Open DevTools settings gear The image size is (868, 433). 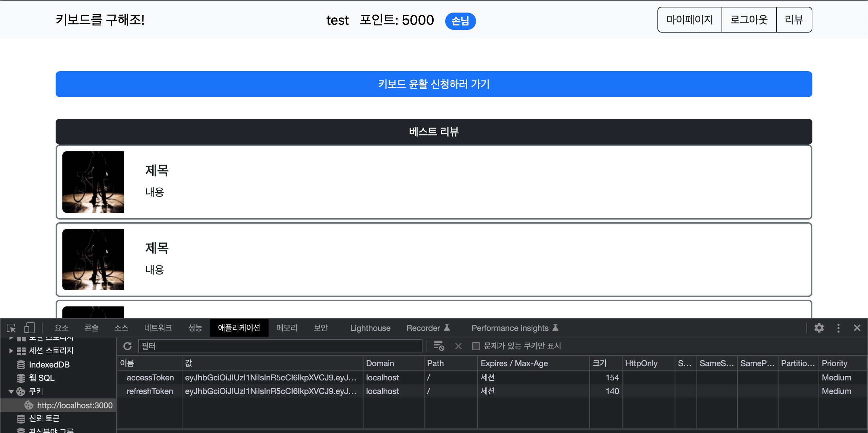pos(819,328)
